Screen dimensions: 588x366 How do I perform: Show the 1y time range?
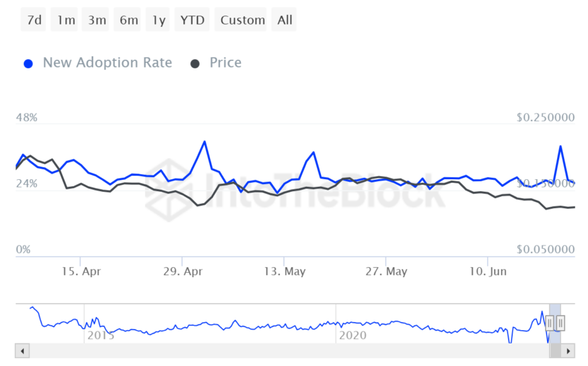[x=159, y=20]
